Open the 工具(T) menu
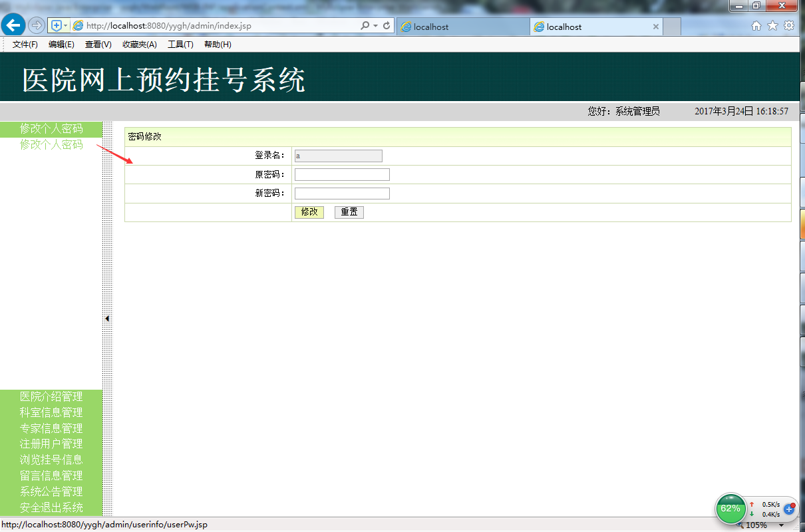The height and width of the screenshot is (532, 805). pyautogui.click(x=180, y=45)
